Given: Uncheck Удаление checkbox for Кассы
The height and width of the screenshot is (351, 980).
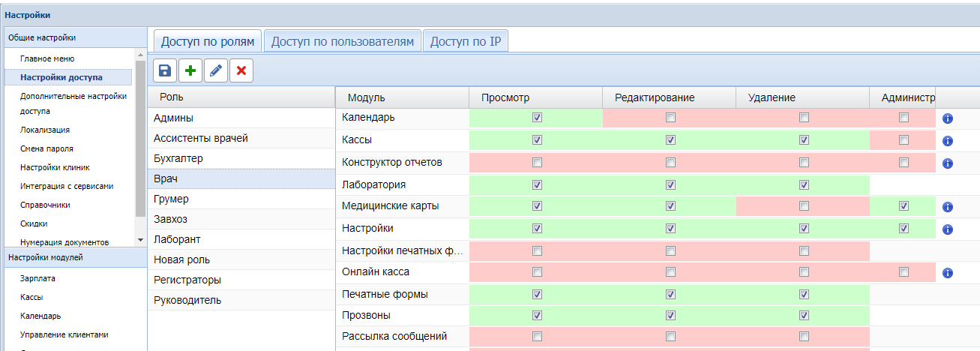Looking at the screenshot, I should pyautogui.click(x=804, y=140).
